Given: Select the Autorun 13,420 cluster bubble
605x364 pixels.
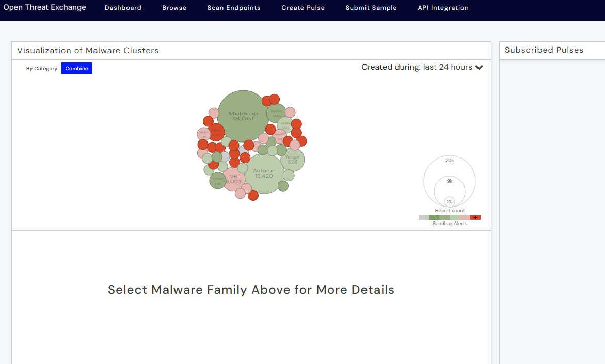Looking at the screenshot, I should click(264, 173).
